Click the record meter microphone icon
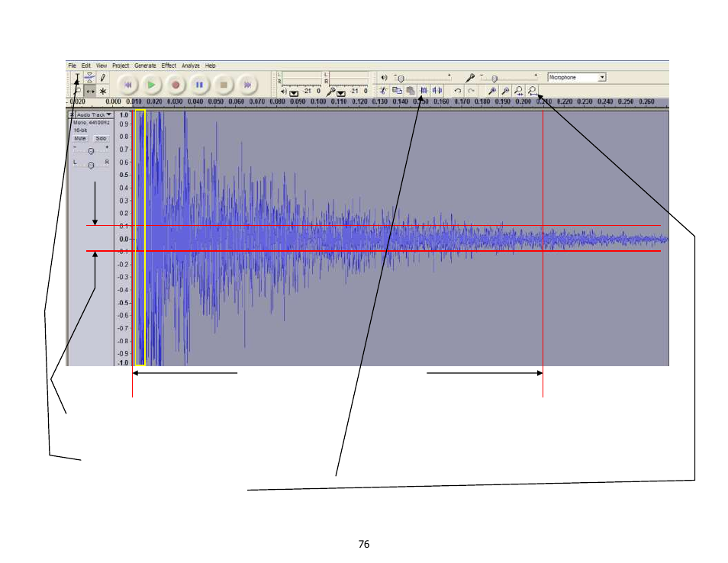Image resolution: width=728 pixels, height=563 pixels. pyautogui.click(x=330, y=92)
